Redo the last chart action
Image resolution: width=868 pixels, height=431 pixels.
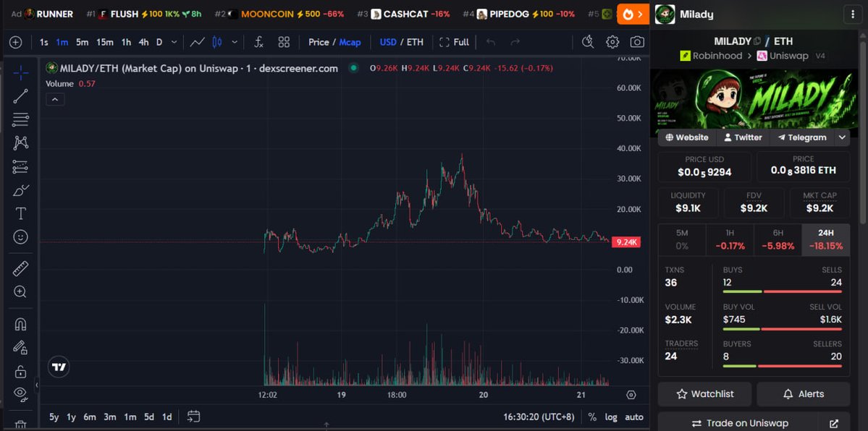[515, 42]
